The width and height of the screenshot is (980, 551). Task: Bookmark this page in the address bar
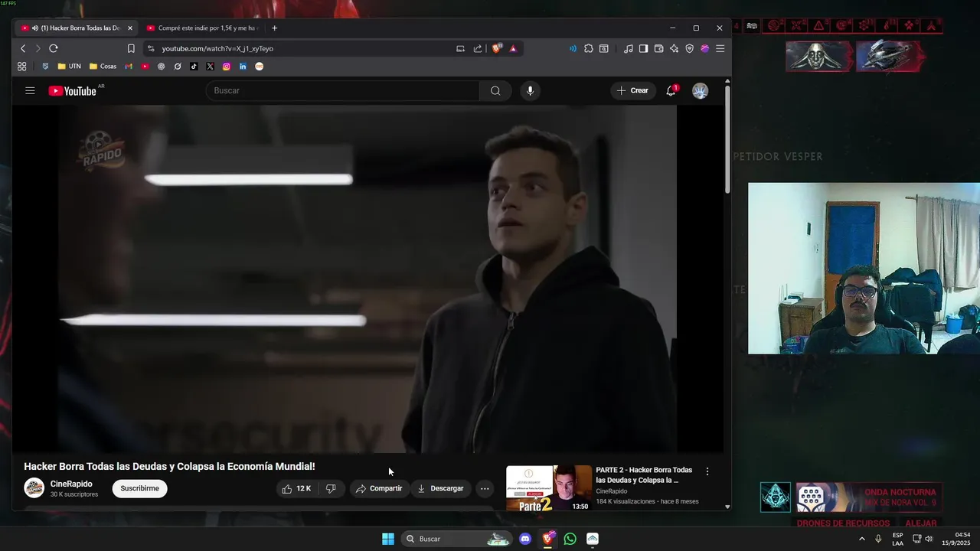click(x=131, y=48)
